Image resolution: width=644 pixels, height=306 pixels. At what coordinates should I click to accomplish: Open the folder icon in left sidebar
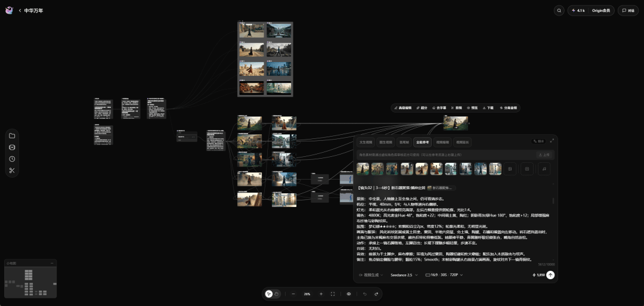click(x=12, y=136)
